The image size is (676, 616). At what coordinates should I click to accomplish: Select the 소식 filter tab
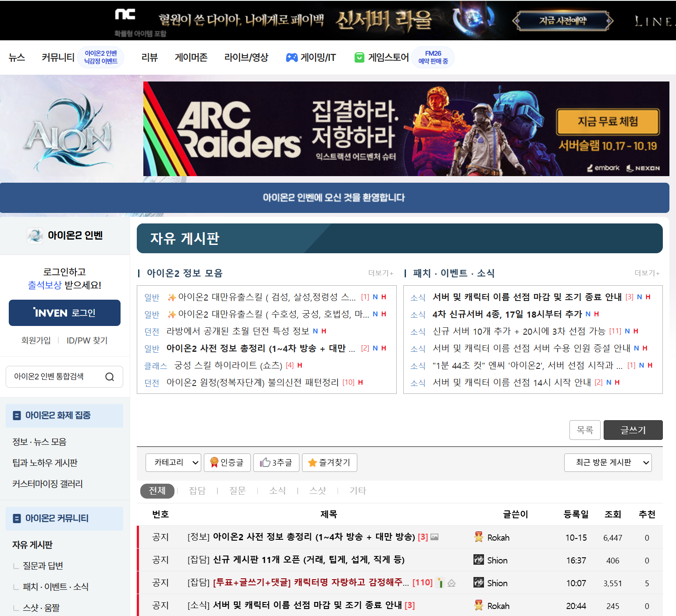[278, 491]
